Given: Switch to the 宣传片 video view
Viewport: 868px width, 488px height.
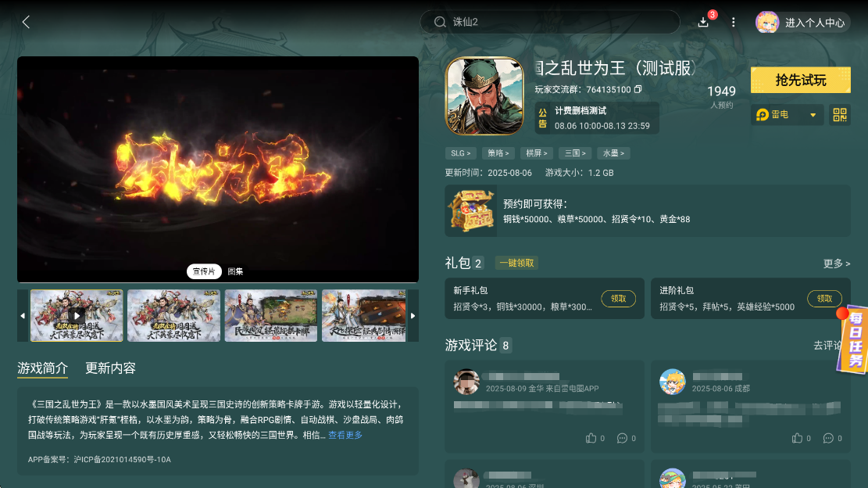Looking at the screenshot, I should [204, 271].
